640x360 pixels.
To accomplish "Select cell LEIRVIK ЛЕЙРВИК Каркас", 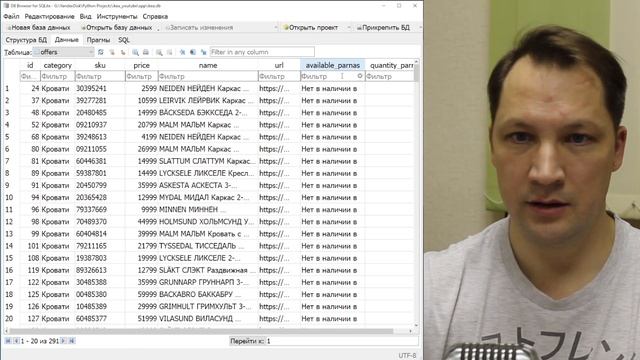I will 208,100.
